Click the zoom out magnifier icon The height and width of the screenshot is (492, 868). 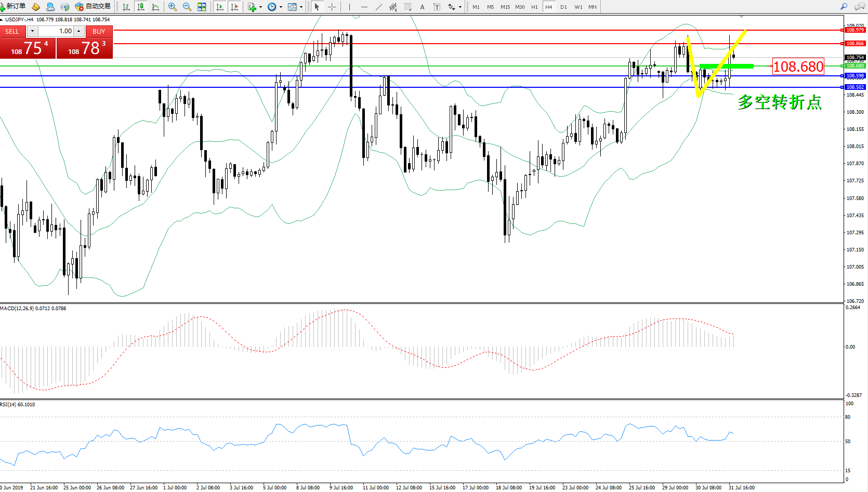(x=187, y=7)
